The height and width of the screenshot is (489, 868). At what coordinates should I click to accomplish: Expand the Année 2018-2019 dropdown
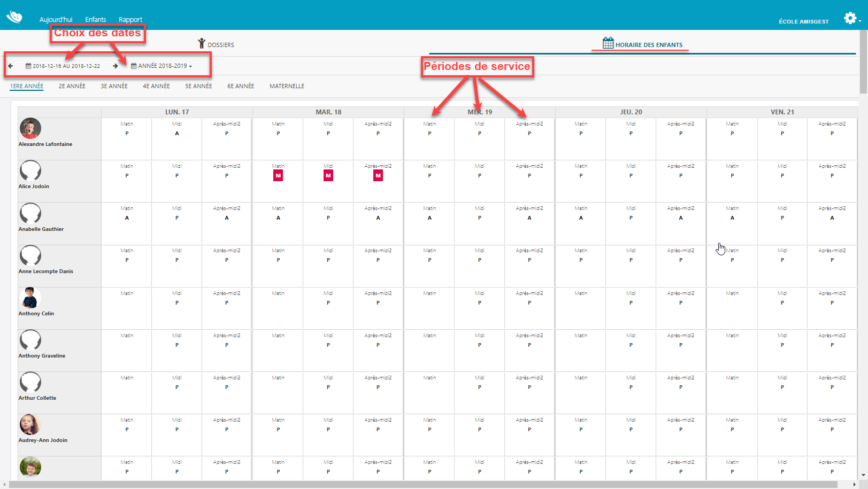coord(161,66)
